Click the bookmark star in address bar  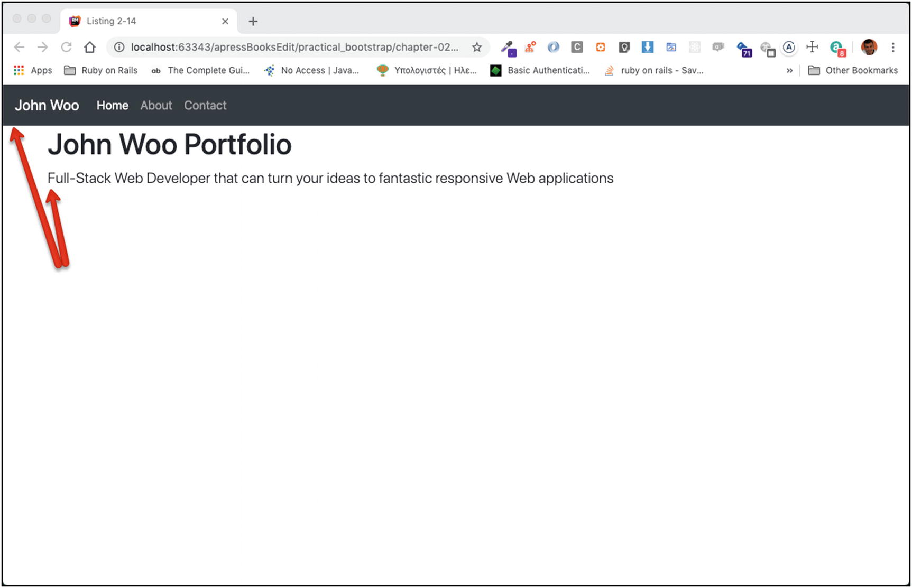point(477,48)
